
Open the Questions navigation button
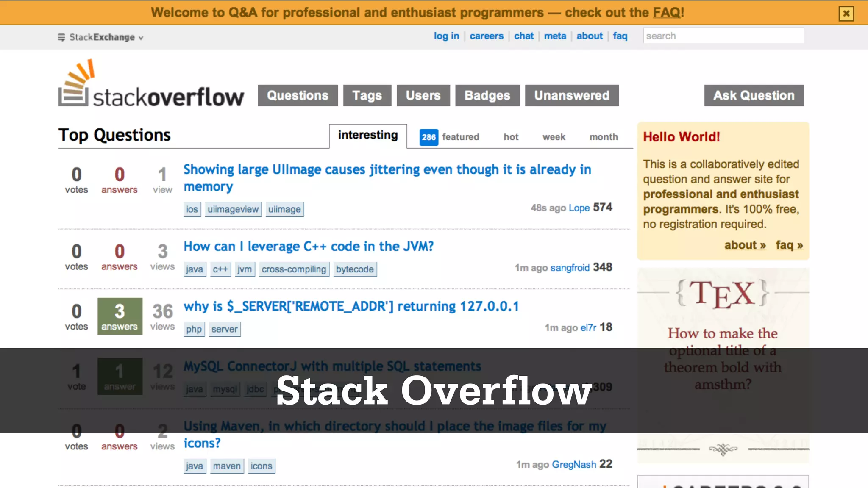[x=298, y=95]
